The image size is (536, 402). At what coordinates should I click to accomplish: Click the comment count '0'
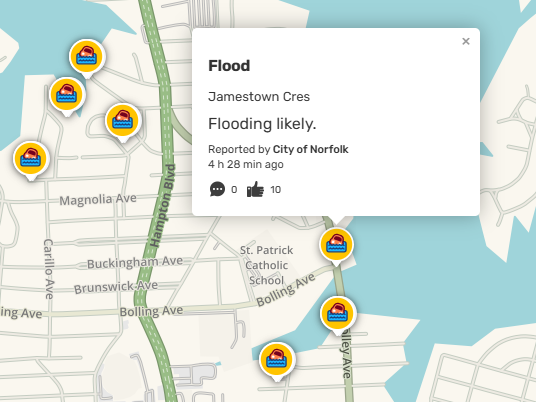click(x=234, y=190)
